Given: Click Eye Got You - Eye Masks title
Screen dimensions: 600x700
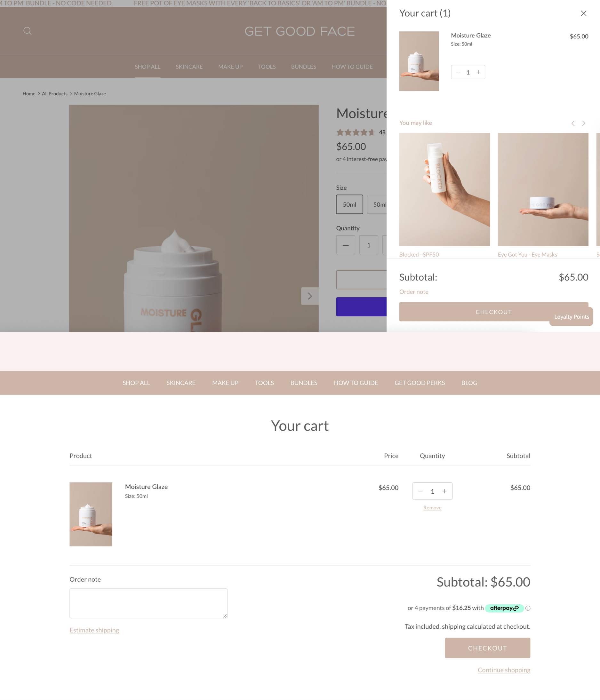Looking at the screenshot, I should pos(527,254).
